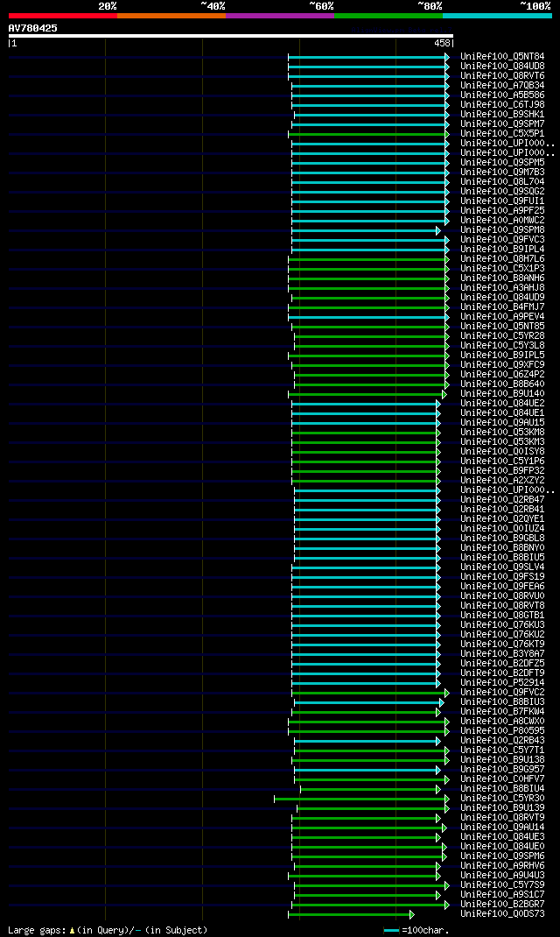Click the UniRef100_B2BGR7 hit name
560x937 pixels.
(x=502, y=904)
